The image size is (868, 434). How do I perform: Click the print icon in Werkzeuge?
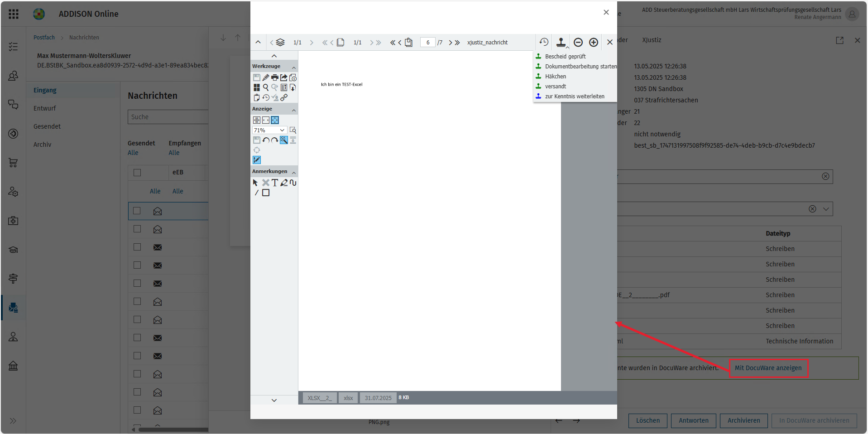274,77
